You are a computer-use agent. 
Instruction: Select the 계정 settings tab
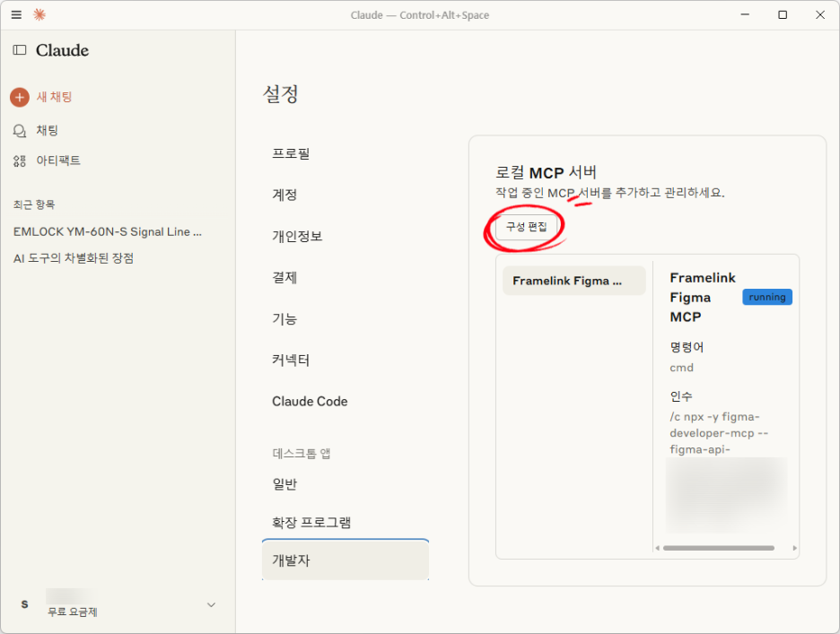point(284,195)
